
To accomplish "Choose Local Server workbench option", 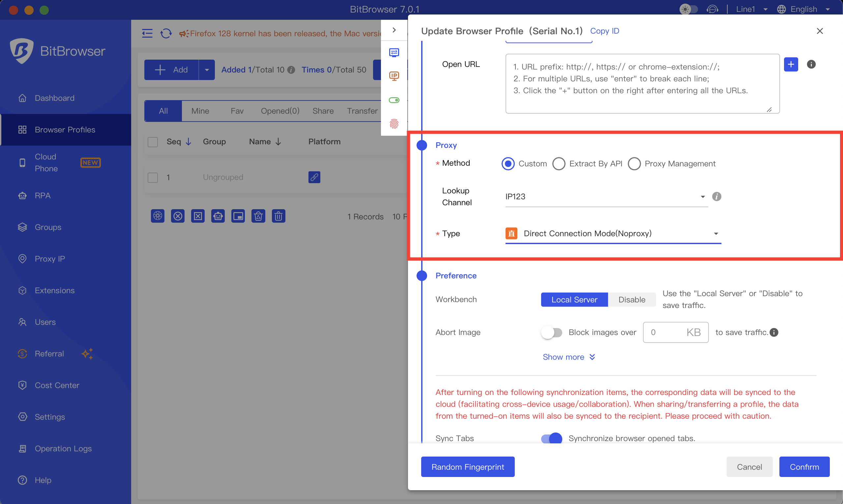I will 574,299.
